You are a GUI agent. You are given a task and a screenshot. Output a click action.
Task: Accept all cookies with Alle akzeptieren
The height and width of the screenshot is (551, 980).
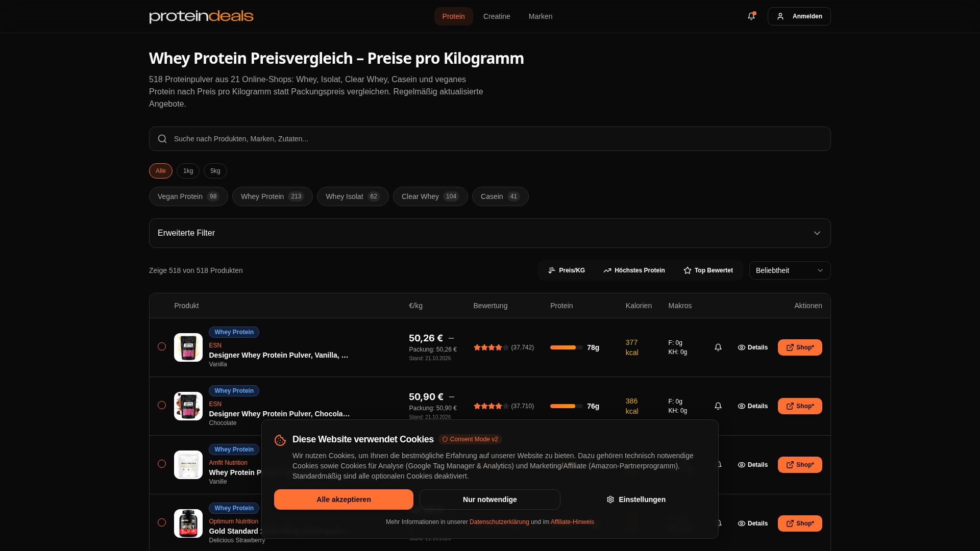(344, 499)
